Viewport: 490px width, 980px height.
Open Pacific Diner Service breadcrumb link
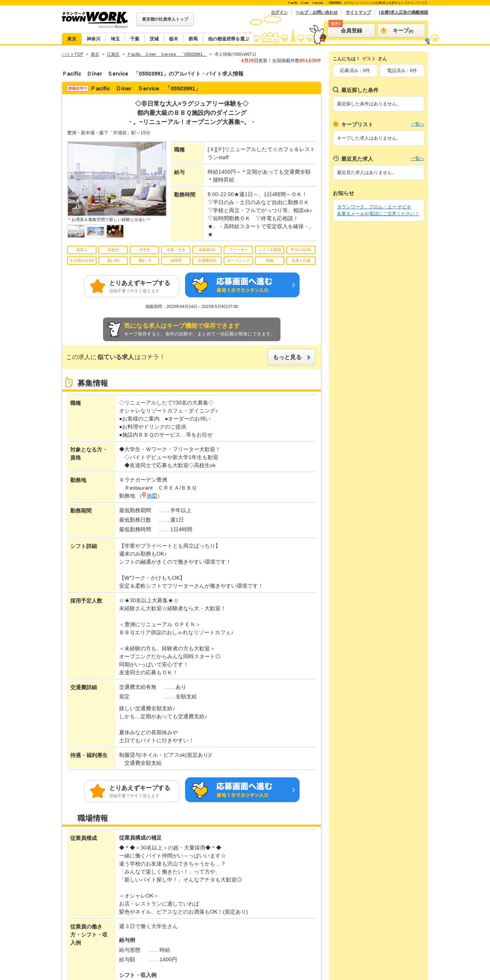click(x=167, y=54)
